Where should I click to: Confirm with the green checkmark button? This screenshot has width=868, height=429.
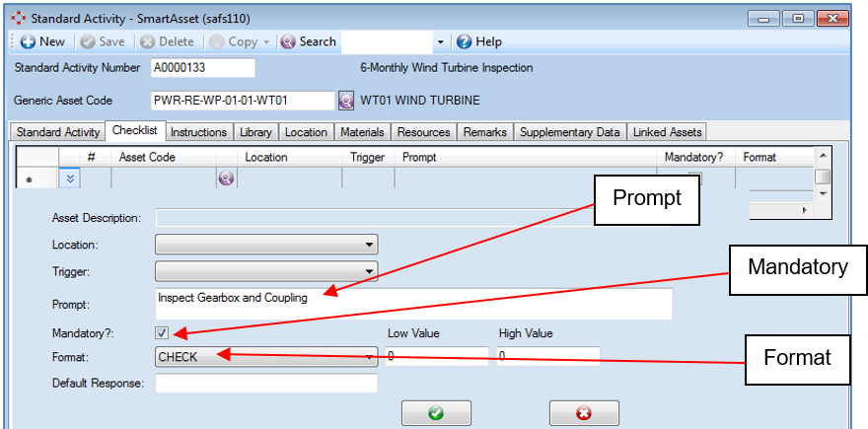pyautogui.click(x=436, y=413)
